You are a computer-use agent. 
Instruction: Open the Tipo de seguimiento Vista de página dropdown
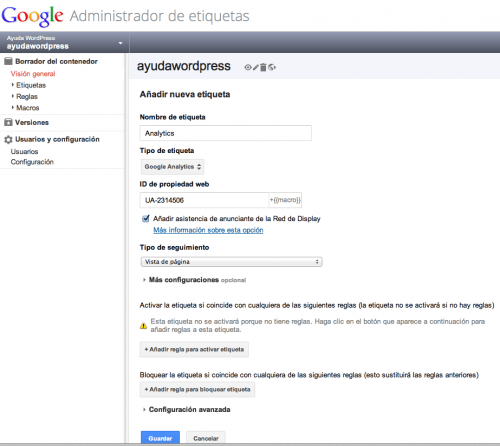[231, 262]
